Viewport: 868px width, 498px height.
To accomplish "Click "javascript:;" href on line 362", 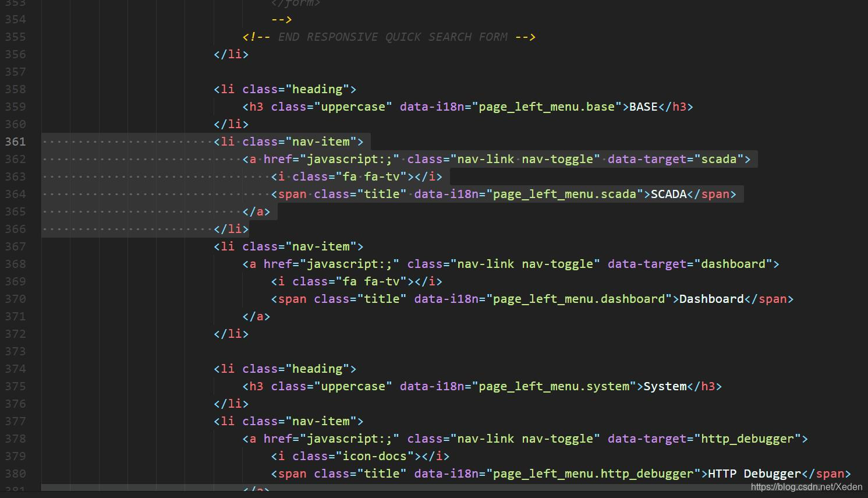I will pyautogui.click(x=350, y=159).
